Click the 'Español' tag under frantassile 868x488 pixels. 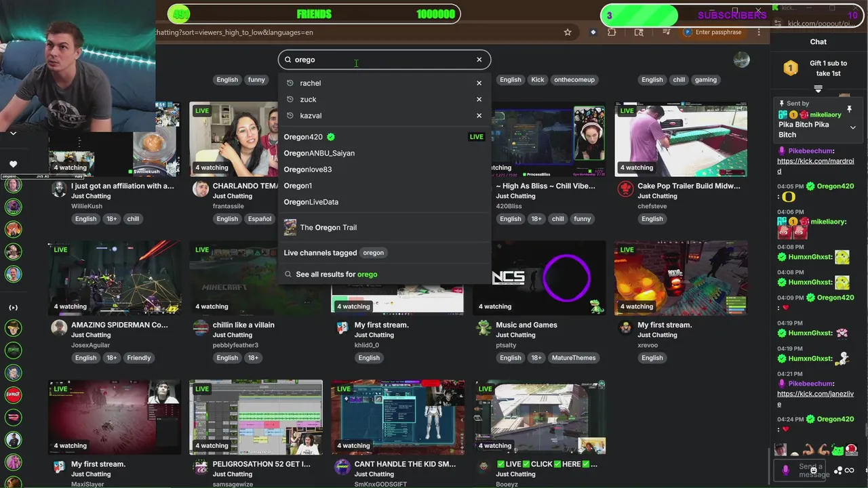point(260,219)
